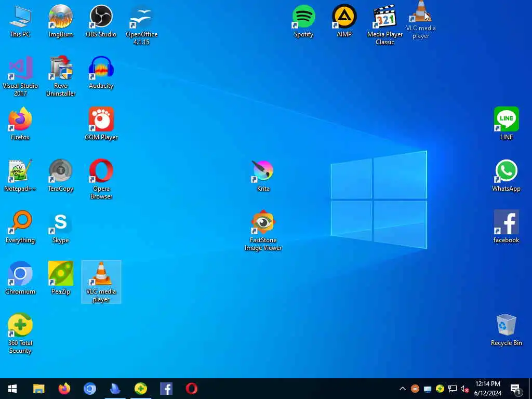This screenshot has height=399, width=532.
Task: Select the Opera Browser desktop shortcut
Action: [101, 179]
